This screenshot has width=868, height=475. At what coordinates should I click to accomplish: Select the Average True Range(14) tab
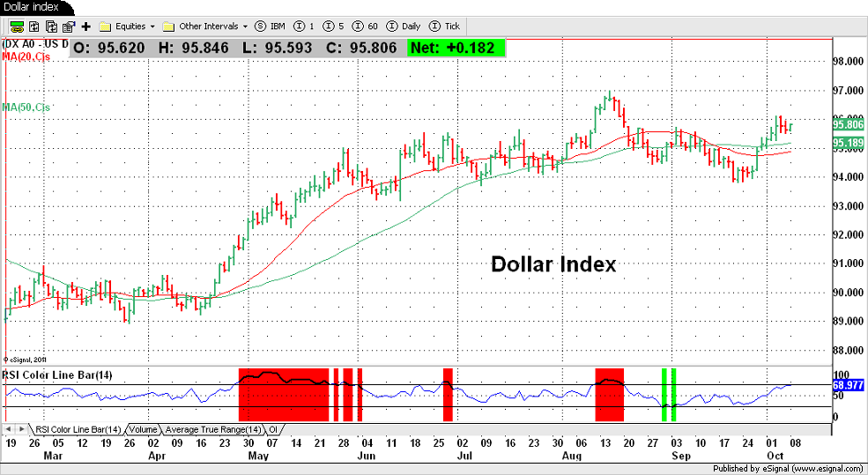[212, 429]
